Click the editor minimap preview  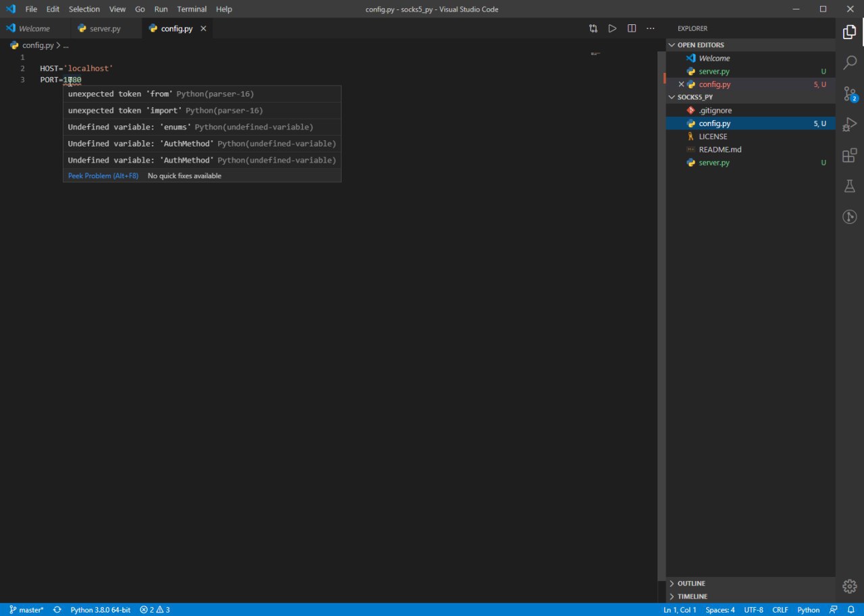tap(595, 53)
